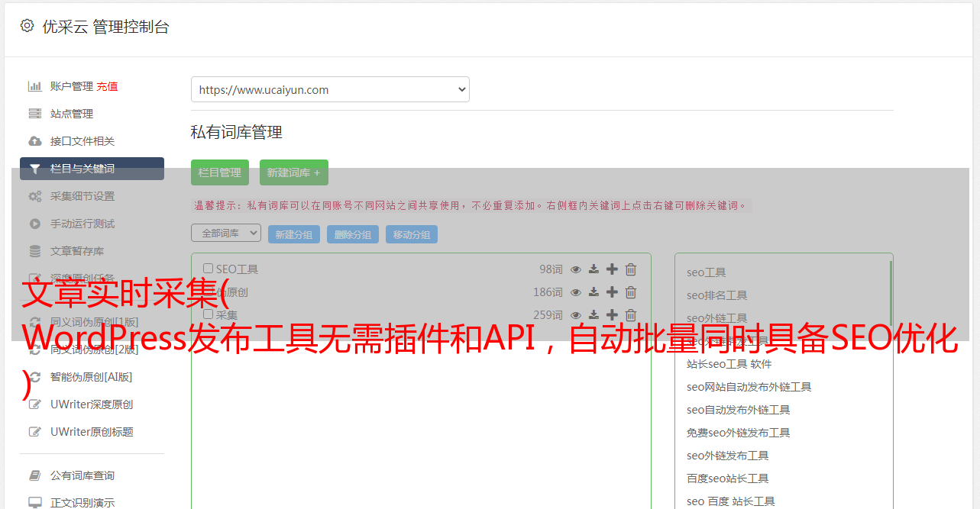
Task: Click the database icon for 文章暂存库
Action: pos(35,251)
